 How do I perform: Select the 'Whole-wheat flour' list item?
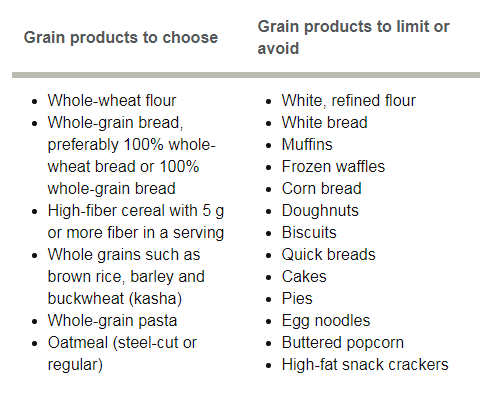(112, 100)
